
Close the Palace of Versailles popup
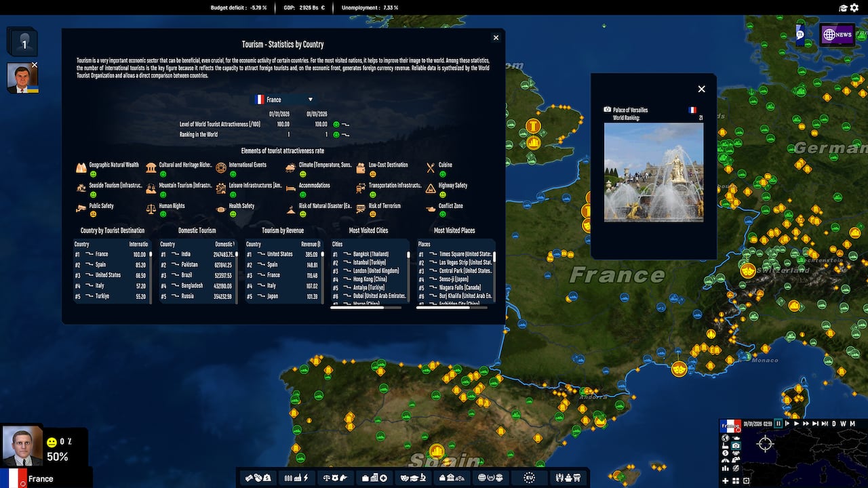(702, 89)
